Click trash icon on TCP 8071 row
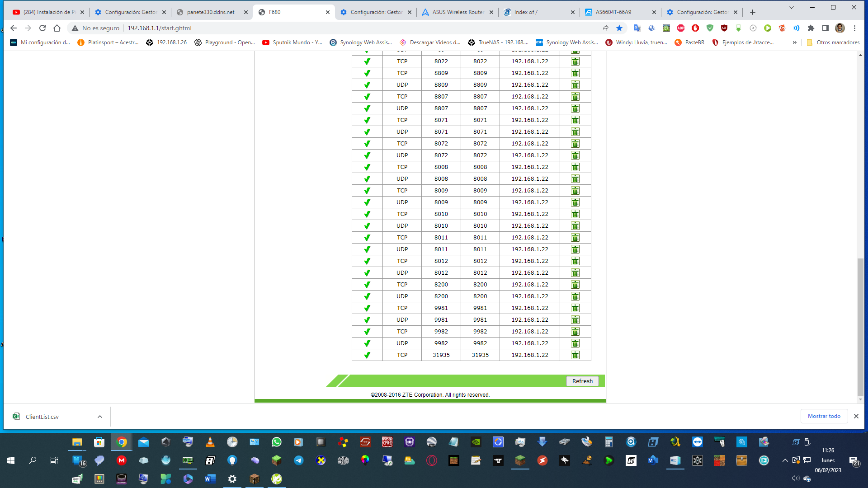Image resolution: width=868 pixels, height=488 pixels. coord(575,120)
